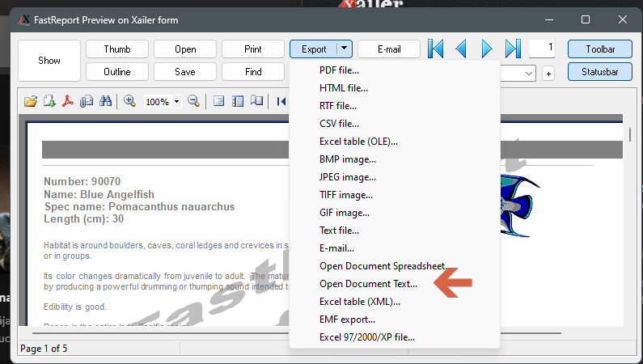Choose BMP image... from export menu

[395, 159]
